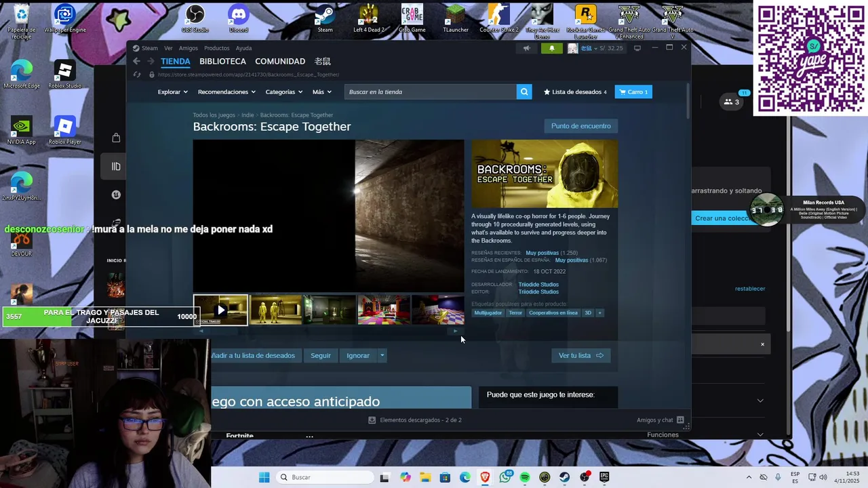View the purple checkered room screenshot thumbnail
The height and width of the screenshot is (488, 868).
point(438,310)
